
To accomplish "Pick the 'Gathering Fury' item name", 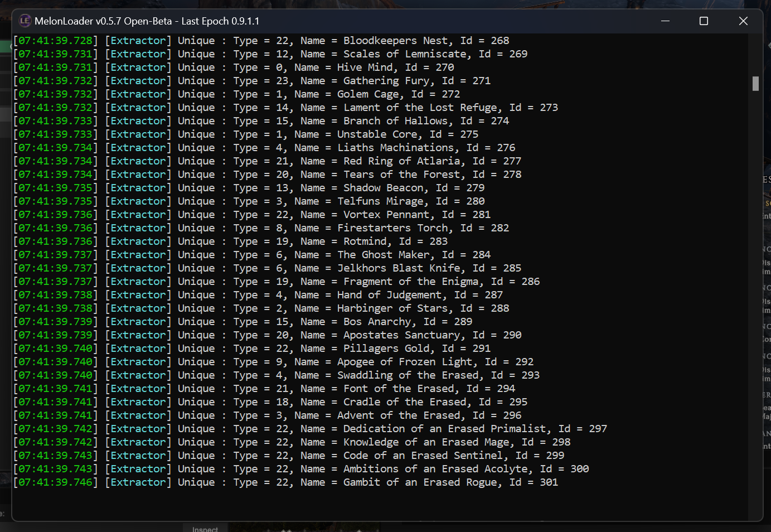I will pos(386,81).
